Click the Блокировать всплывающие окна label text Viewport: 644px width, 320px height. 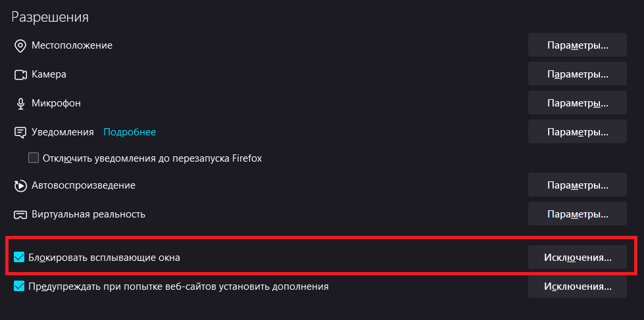point(104,258)
